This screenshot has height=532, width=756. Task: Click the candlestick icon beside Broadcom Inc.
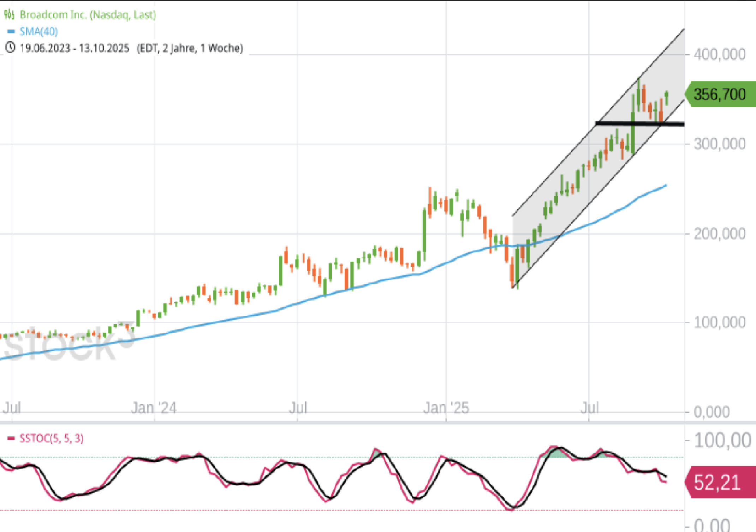[x=9, y=15]
